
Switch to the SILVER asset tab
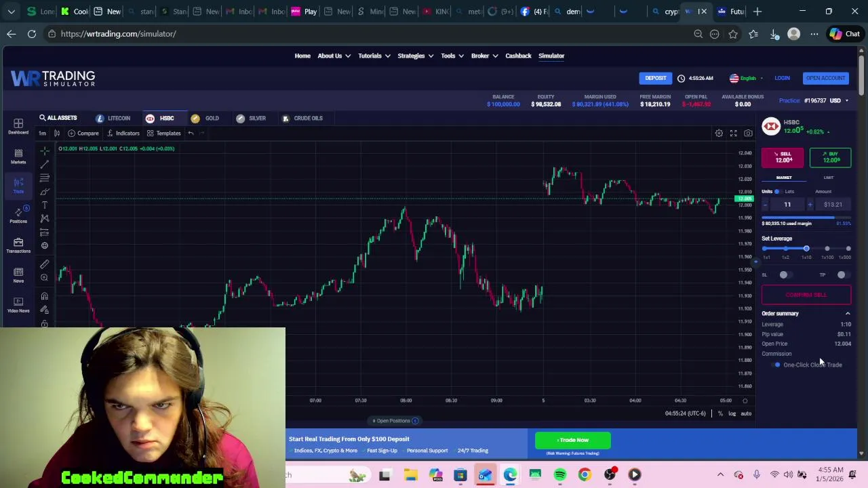tap(251, 118)
